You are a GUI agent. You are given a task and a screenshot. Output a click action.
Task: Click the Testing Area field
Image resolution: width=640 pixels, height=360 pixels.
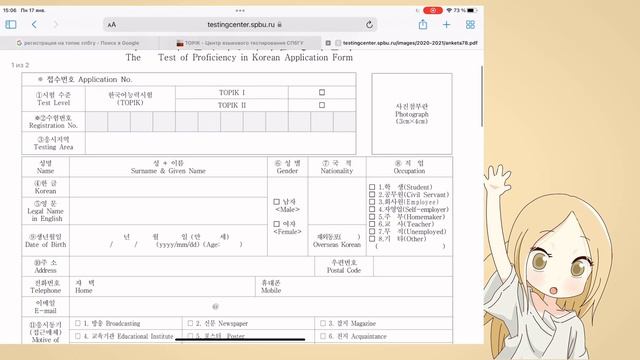220,143
